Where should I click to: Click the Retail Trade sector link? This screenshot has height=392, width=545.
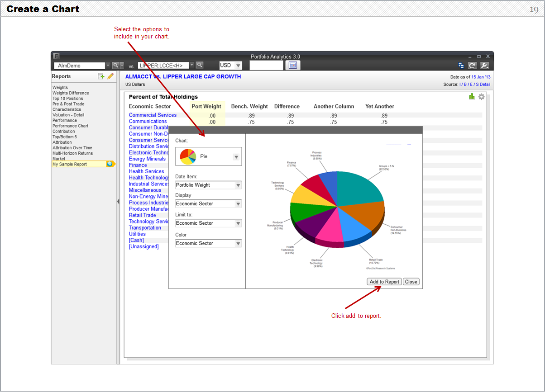(142, 215)
